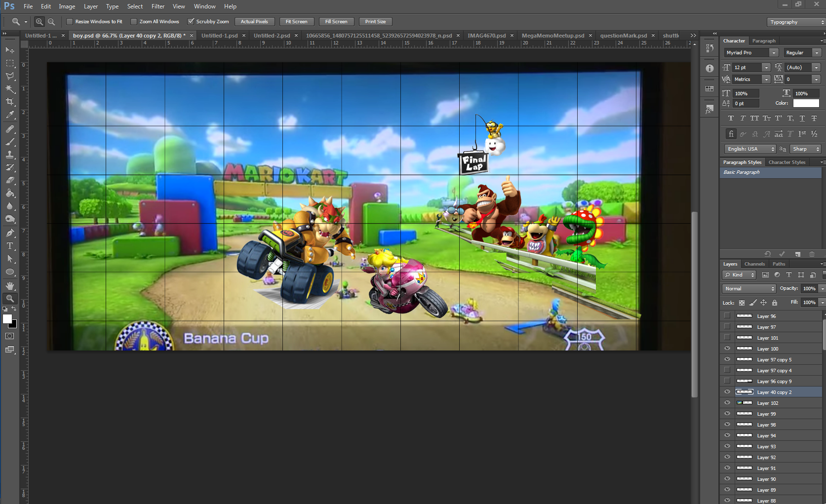Select the History Brush tool
826x504 pixels.
pos(10,167)
